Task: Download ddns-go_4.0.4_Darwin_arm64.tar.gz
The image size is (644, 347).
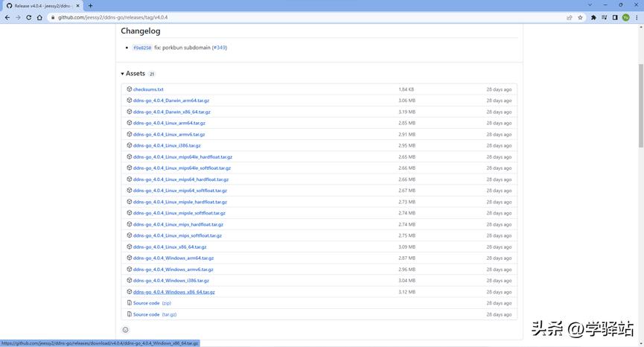Action: point(171,101)
